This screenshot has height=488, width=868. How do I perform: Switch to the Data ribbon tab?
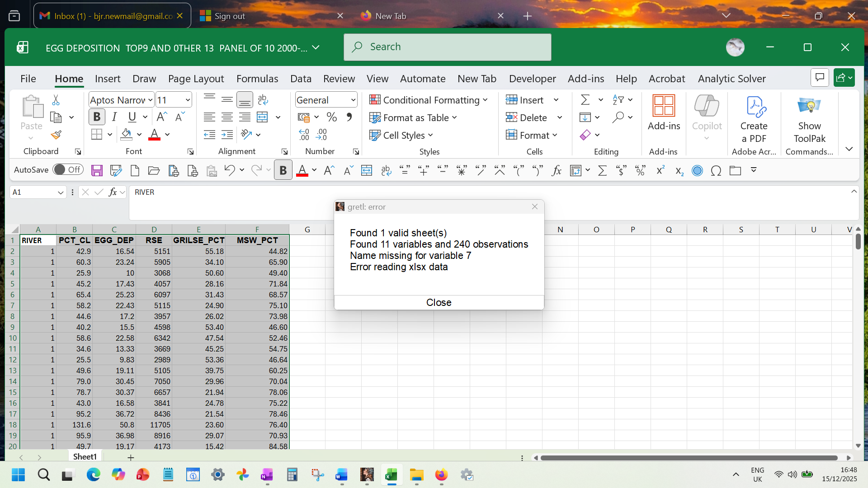pos(301,79)
